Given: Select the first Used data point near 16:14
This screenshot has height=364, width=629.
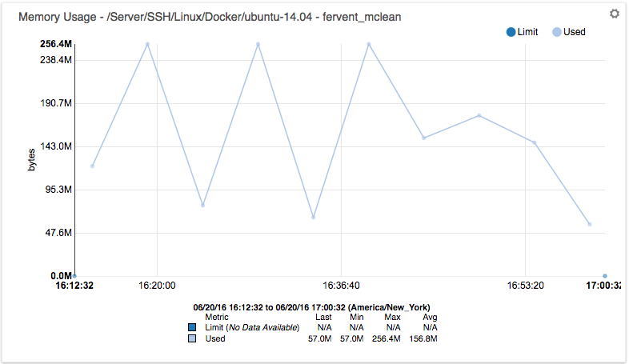Looking at the screenshot, I should point(92,166).
